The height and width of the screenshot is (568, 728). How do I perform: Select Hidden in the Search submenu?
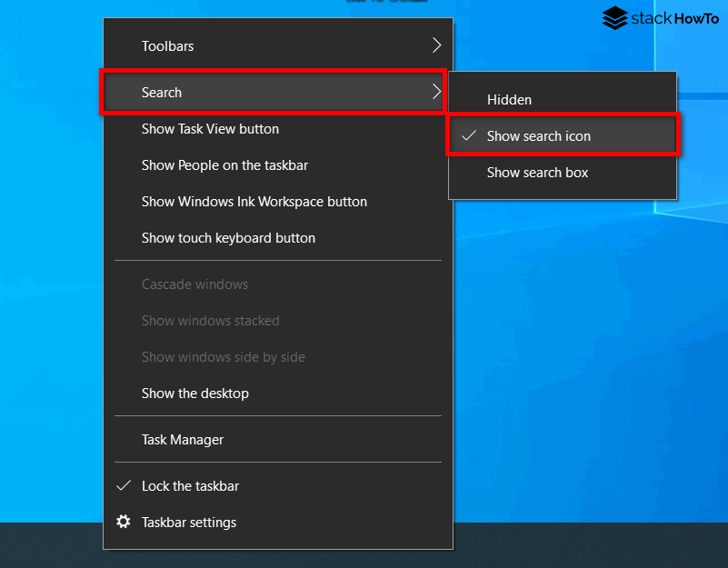[x=509, y=99]
